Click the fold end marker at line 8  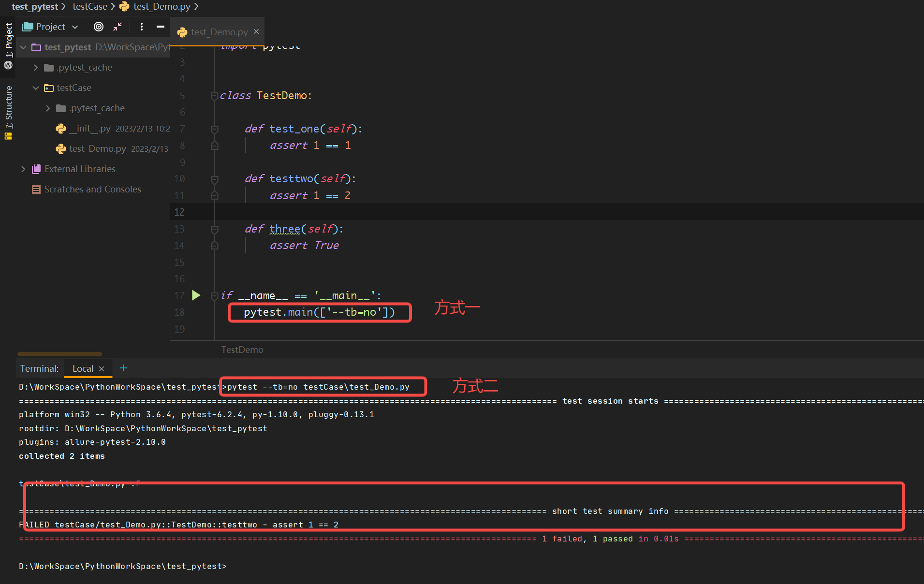point(214,146)
